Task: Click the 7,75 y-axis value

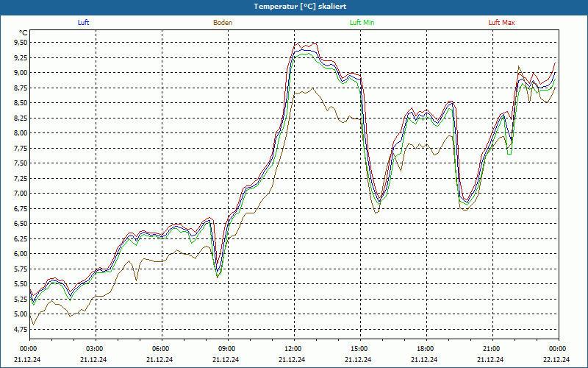Action: click(20, 149)
